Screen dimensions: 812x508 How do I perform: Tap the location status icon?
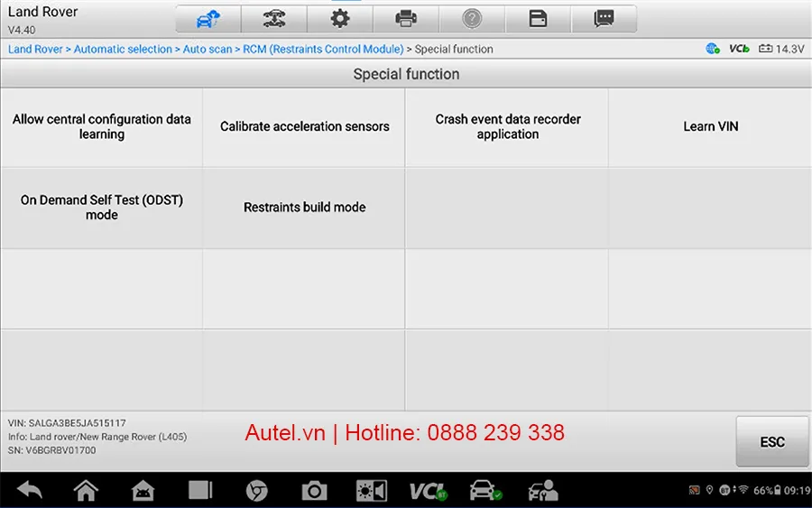[709, 490]
